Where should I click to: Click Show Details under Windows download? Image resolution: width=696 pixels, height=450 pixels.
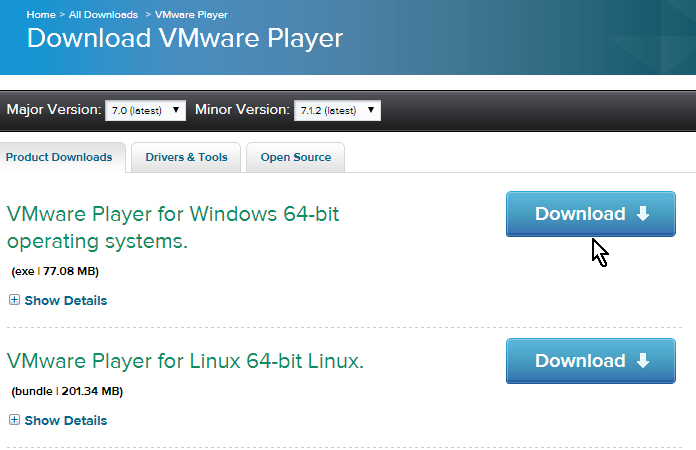point(66,300)
